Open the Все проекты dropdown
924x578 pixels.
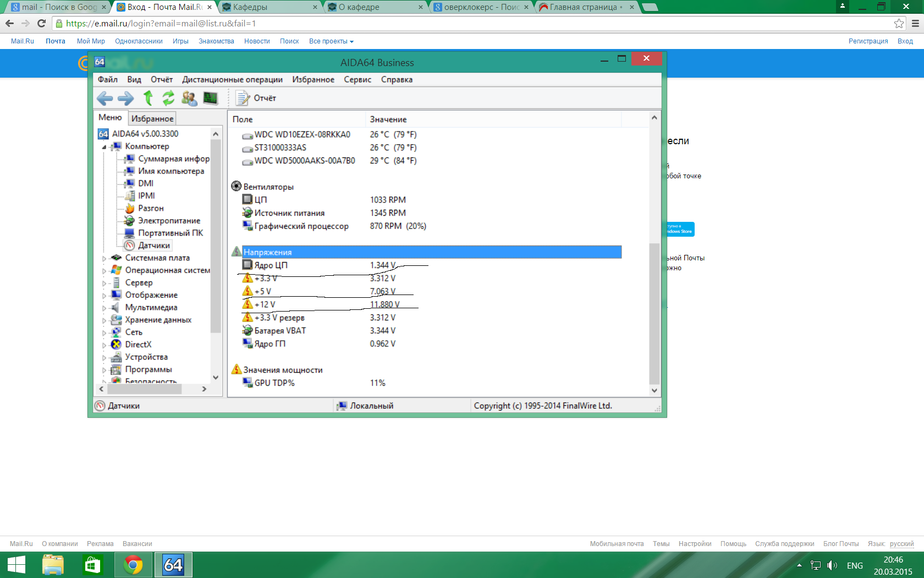[331, 41]
